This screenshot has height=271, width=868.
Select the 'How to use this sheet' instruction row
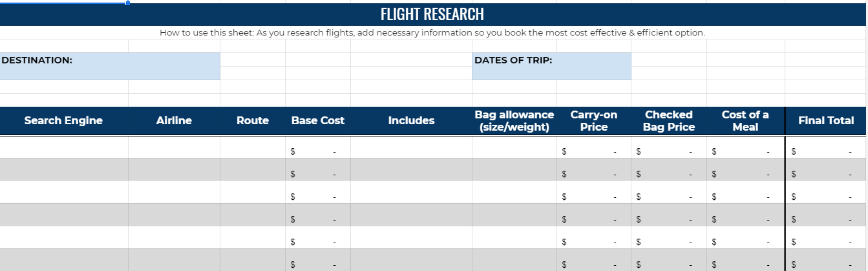click(432, 32)
